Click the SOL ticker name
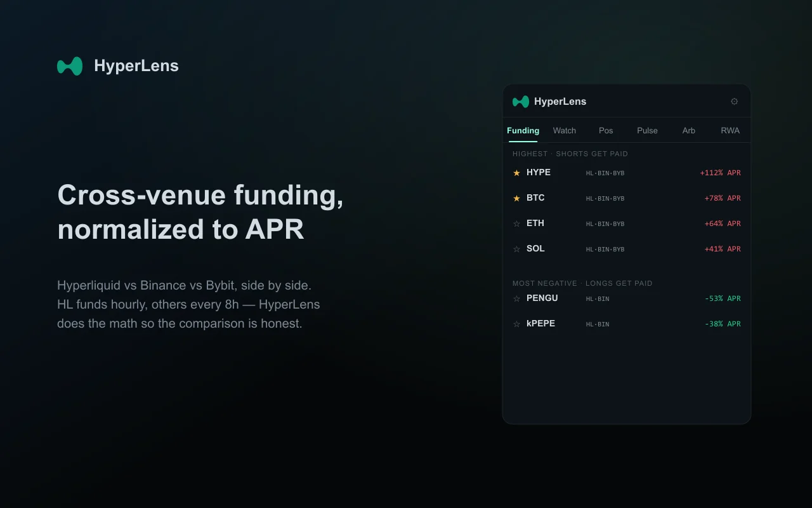The width and height of the screenshot is (812, 508). tap(535, 249)
